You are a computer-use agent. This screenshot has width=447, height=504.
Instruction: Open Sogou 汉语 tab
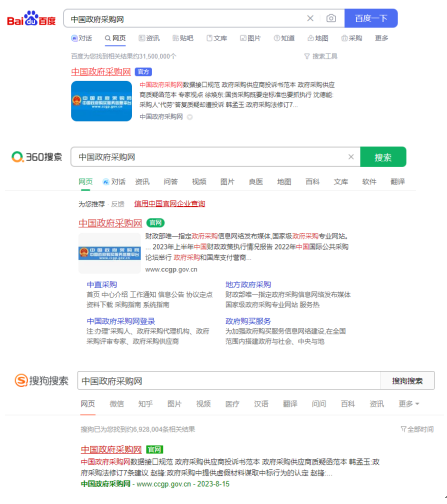pos(261,404)
